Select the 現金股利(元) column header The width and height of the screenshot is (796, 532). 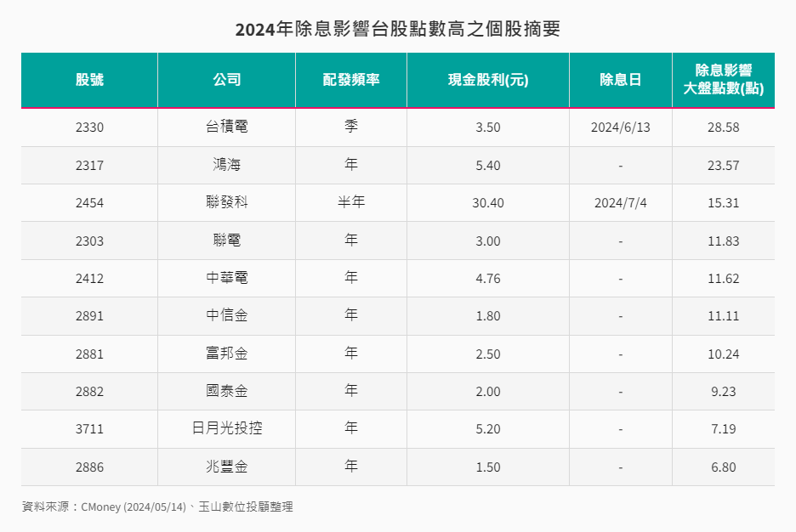488,80
